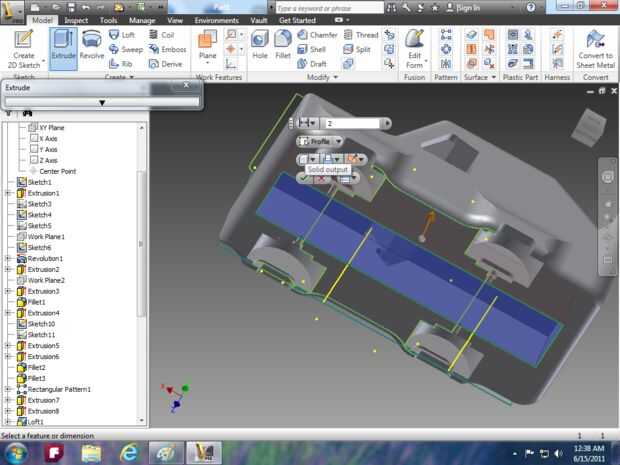This screenshot has width=620, height=465.
Task: Select the Split tool
Action: tap(357, 49)
